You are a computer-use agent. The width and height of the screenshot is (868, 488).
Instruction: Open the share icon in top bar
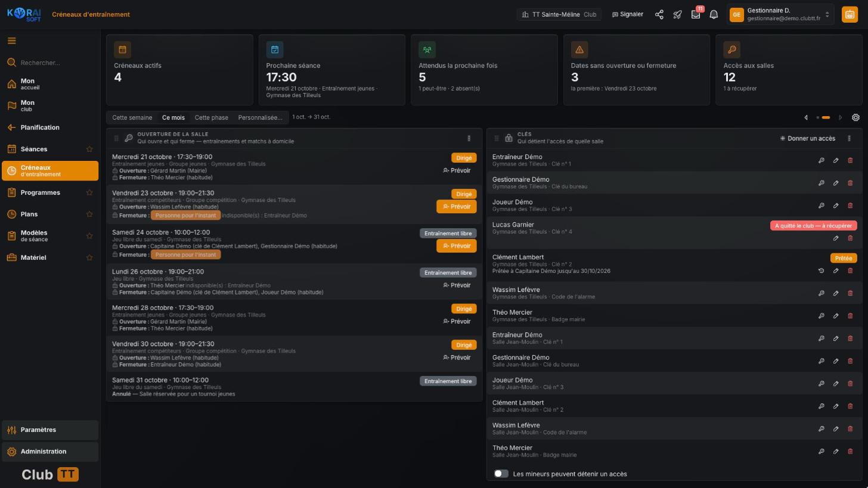pyautogui.click(x=659, y=14)
